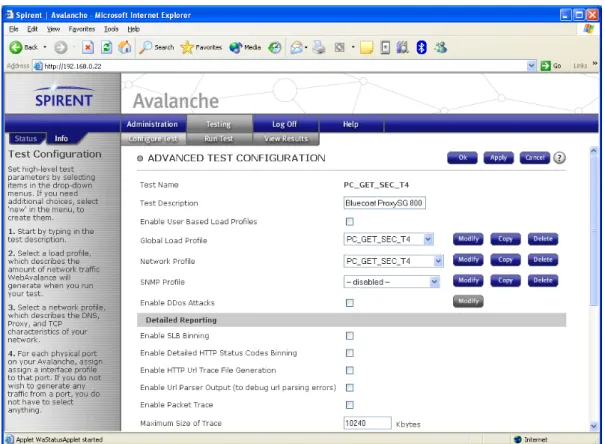Click the page document toolbar icon

(385, 47)
